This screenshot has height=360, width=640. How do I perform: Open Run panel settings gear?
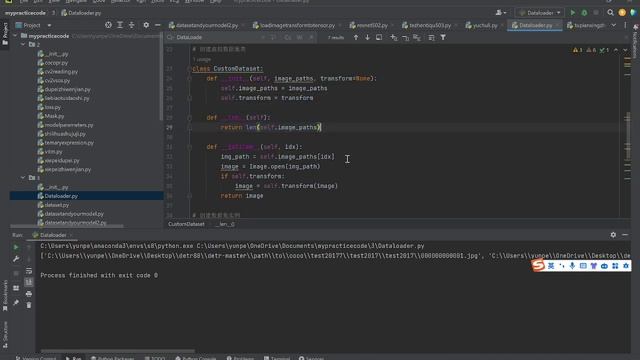point(613,235)
